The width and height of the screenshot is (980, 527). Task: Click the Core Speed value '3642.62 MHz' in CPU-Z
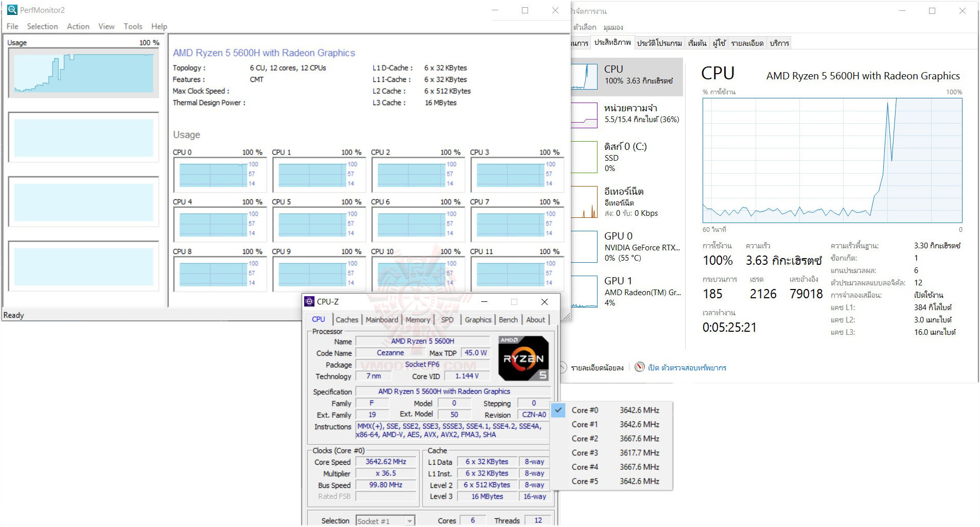(386, 462)
